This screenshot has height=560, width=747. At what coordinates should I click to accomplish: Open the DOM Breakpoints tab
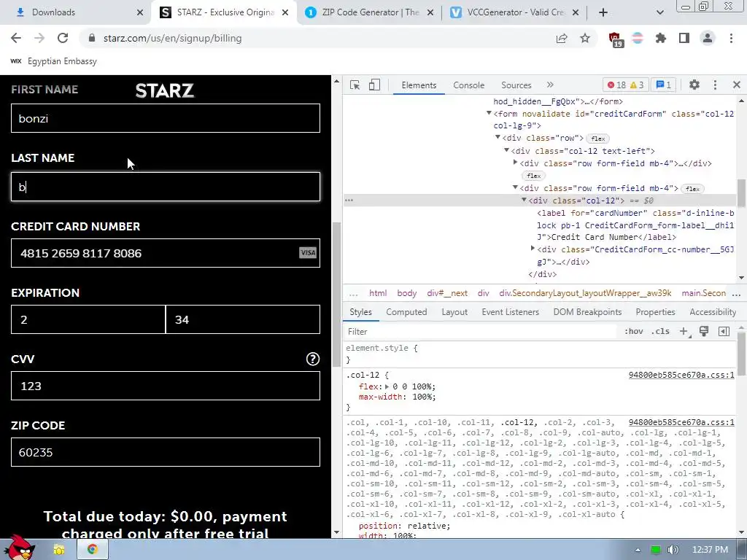click(x=587, y=312)
